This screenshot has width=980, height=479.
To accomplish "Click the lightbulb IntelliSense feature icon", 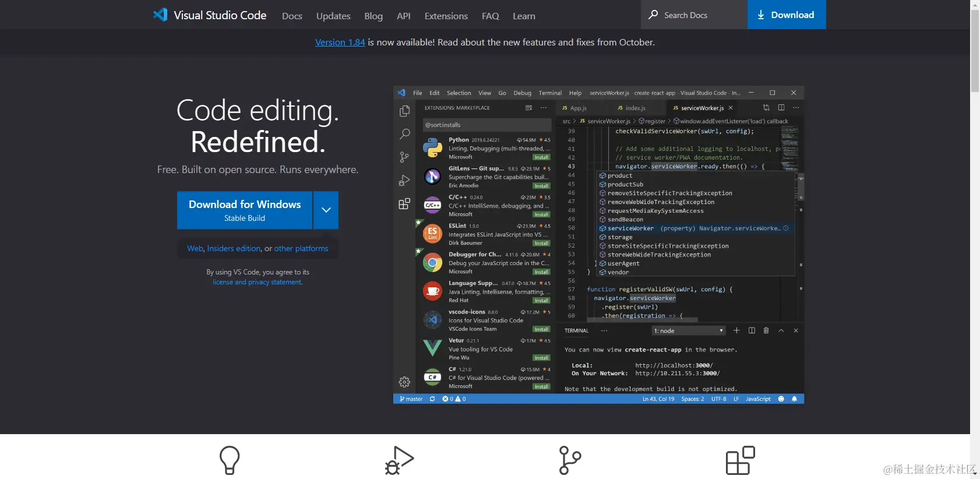I will (x=230, y=460).
